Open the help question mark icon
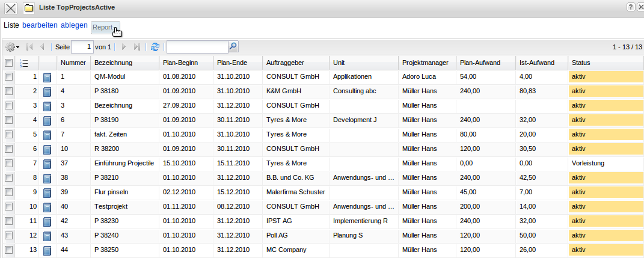644x258 pixels. pos(630,7)
